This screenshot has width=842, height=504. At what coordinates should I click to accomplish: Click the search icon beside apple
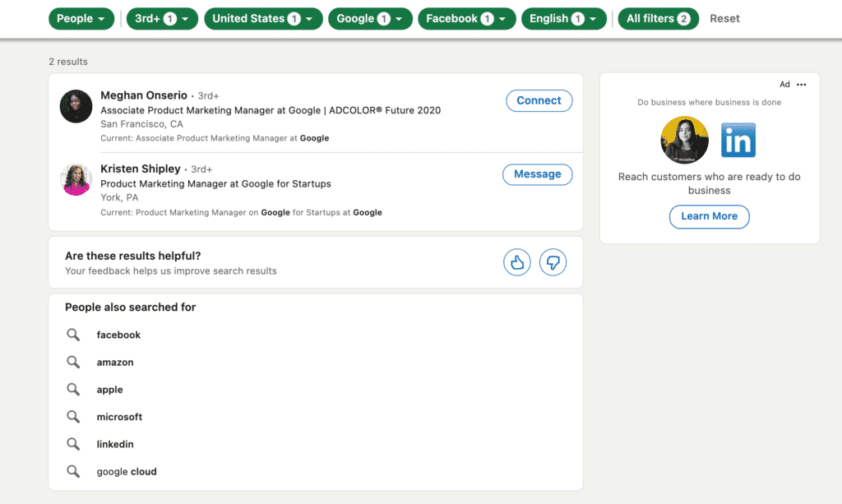[73, 390]
